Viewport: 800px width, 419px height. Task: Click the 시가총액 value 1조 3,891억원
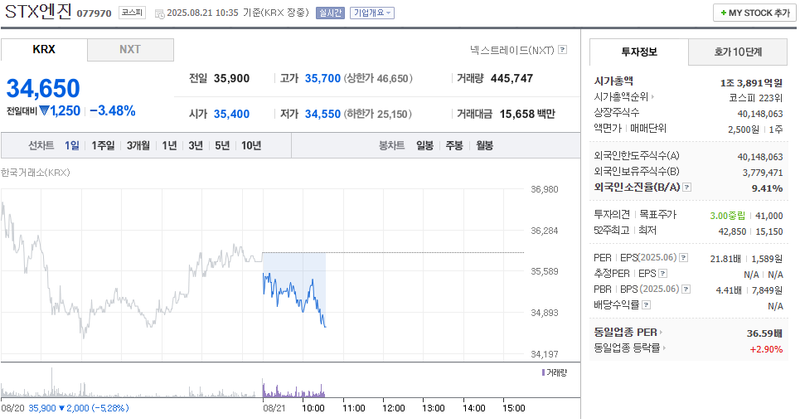click(752, 82)
